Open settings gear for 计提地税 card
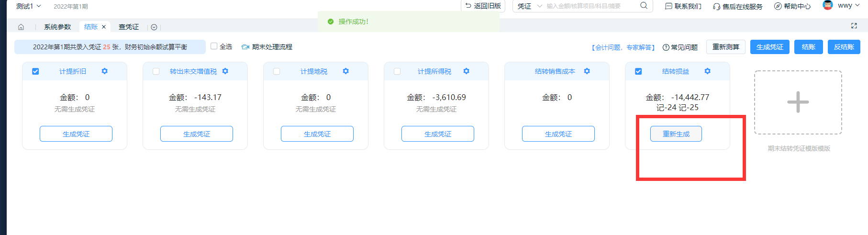Image resolution: width=868 pixels, height=235 pixels. [346, 71]
